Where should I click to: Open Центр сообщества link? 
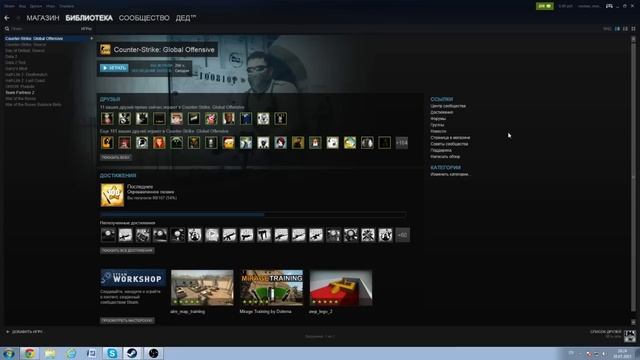[x=448, y=106]
